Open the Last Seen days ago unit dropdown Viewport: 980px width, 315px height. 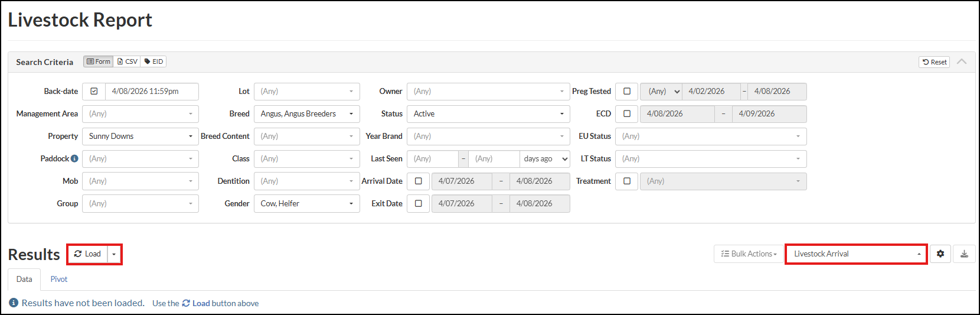[x=545, y=159]
